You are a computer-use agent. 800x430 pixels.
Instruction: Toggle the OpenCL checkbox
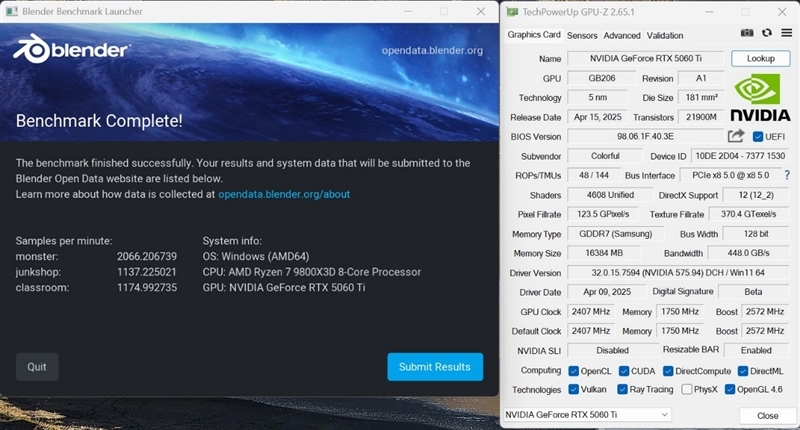573,371
